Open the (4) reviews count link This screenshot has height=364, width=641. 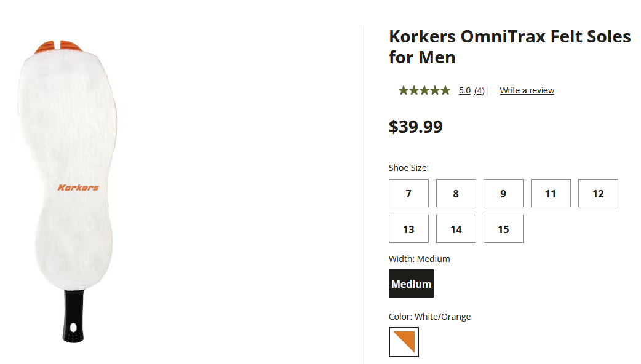(x=479, y=90)
